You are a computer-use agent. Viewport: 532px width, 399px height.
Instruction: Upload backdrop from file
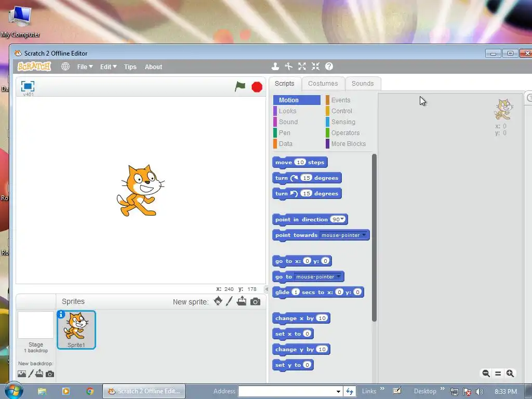point(39,374)
